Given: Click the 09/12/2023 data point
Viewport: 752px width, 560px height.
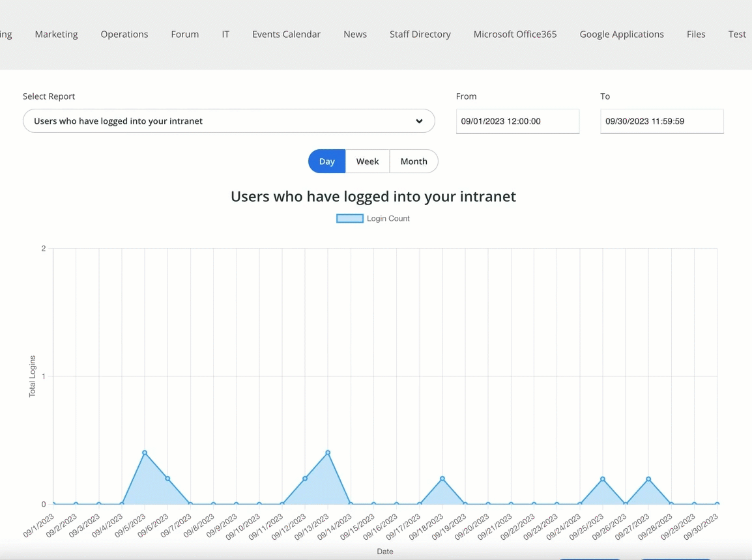Looking at the screenshot, I should point(305,479).
